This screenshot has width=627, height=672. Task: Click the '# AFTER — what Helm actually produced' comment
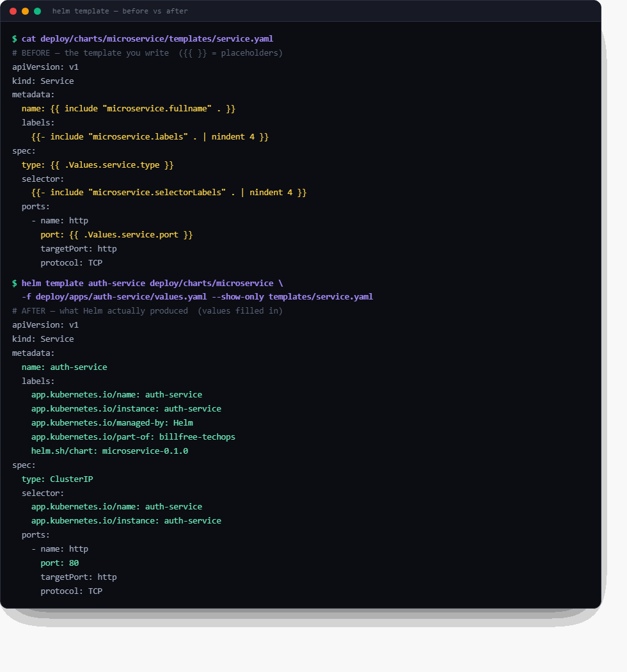click(x=147, y=311)
